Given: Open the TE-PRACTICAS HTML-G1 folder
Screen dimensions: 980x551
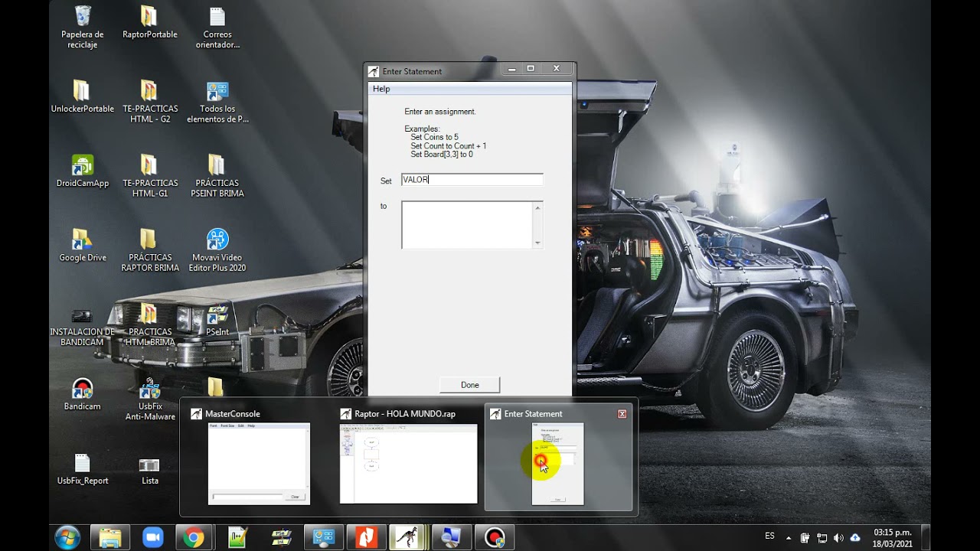Looking at the screenshot, I should [149, 175].
